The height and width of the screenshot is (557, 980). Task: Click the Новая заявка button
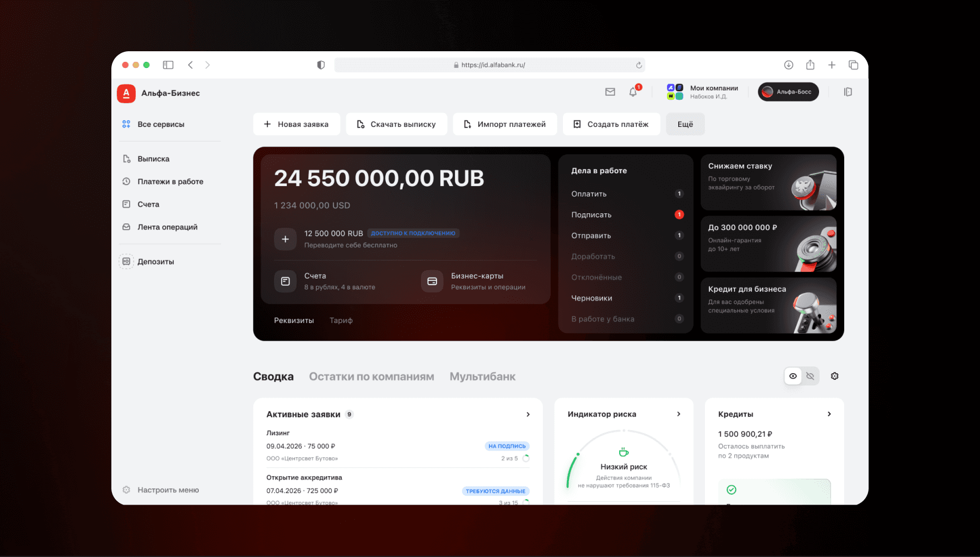296,124
